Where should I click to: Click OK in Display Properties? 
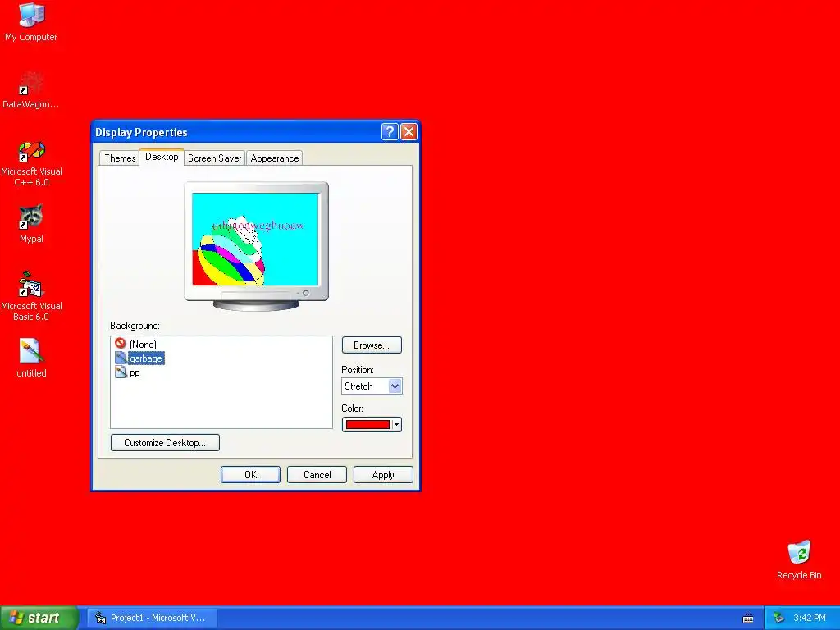[x=250, y=475]
